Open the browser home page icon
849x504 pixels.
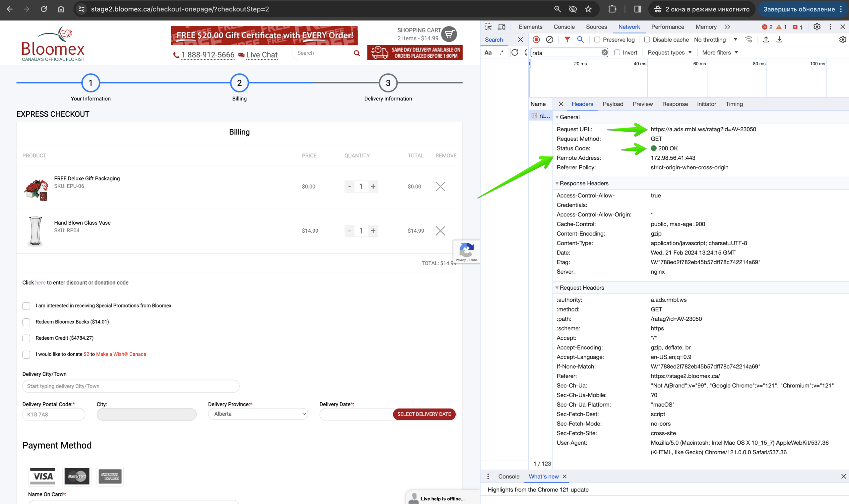click(61, 9)
